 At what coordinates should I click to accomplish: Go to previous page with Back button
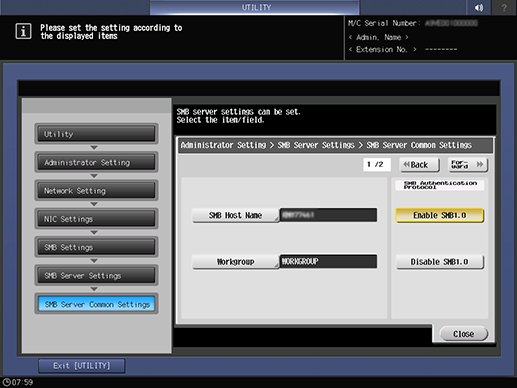[x=420, y=164]
